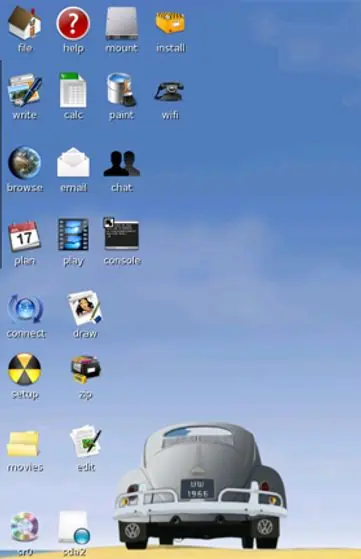Click the wifi telephone icon

tap(169, 91)
